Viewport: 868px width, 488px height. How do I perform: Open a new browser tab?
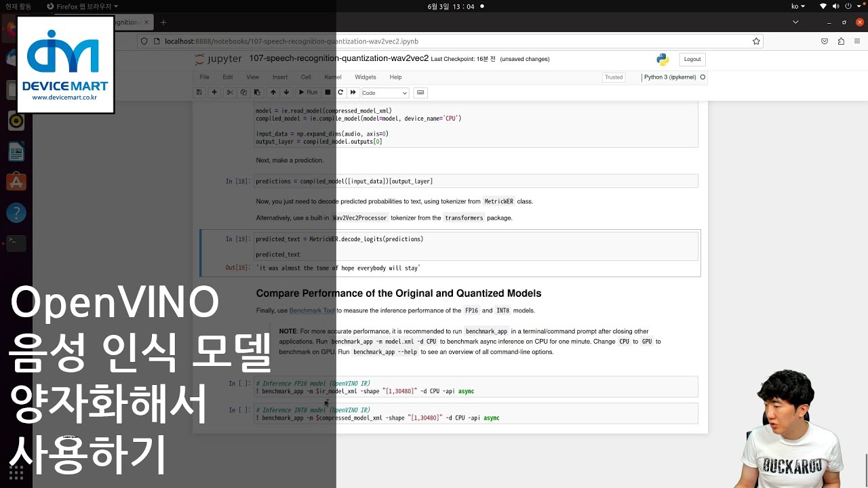tap(163, 22)
